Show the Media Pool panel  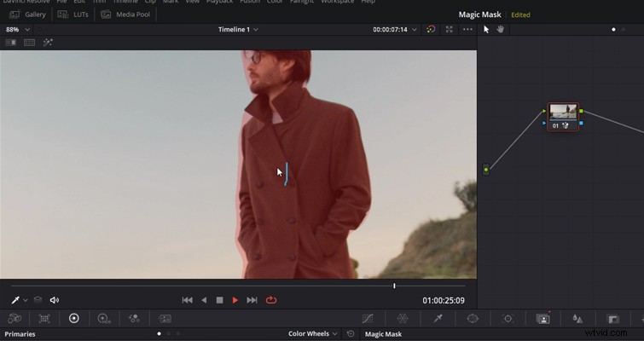(x=125, y=14)
